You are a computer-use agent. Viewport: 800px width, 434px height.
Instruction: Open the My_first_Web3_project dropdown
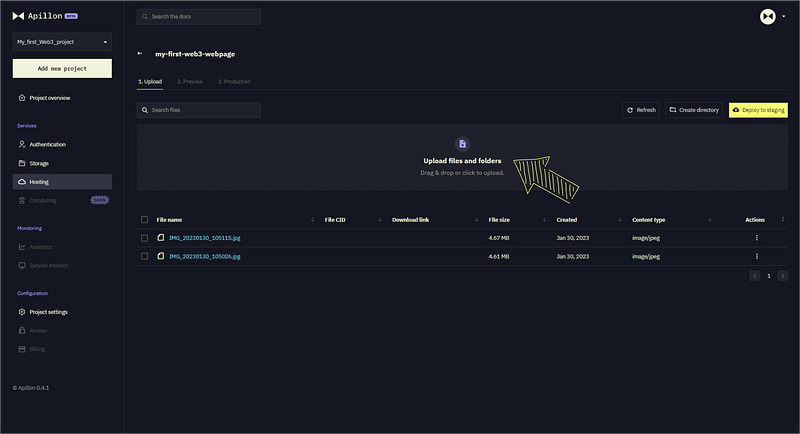[62, 42]
